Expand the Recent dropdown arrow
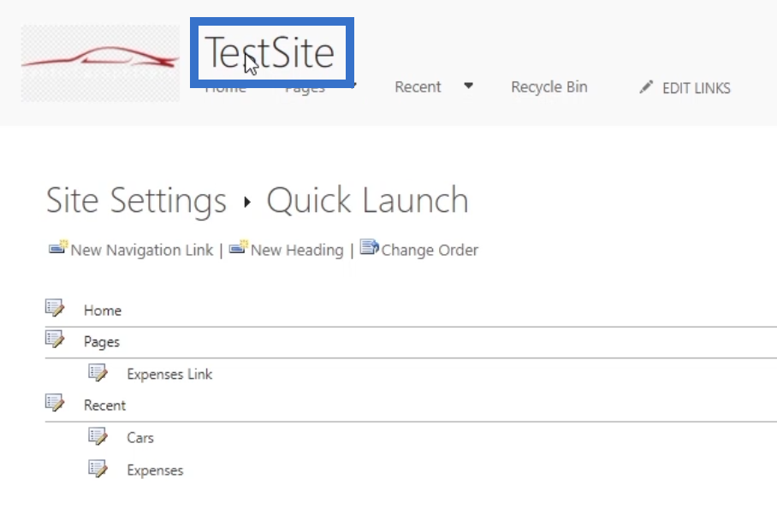Viewport: 777px width, 532px height. point(468,86)
